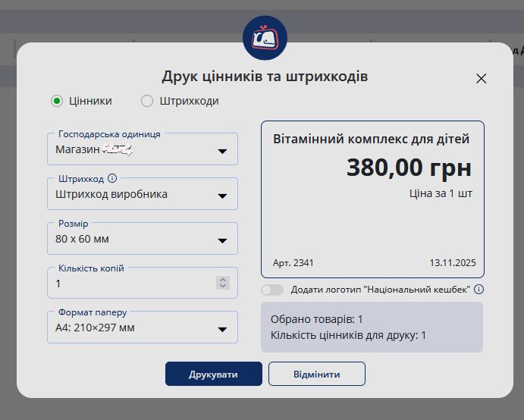Close the print price tags dialog
The width and height of the screenshot is (524, 420).
pos(481,78)
